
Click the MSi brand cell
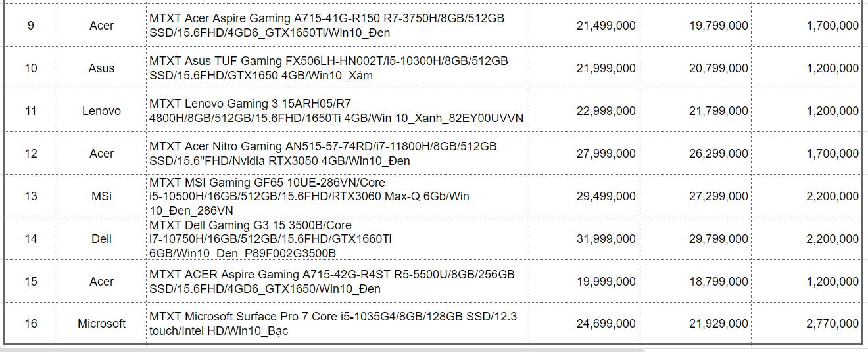(x=101, y=196)
